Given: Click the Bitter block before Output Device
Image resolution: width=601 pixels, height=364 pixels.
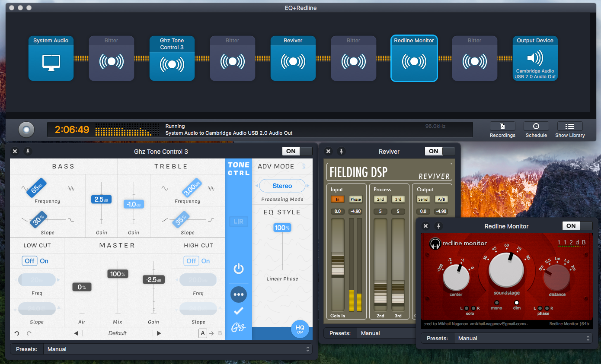Looking at the screenshot, I should 475,58.
